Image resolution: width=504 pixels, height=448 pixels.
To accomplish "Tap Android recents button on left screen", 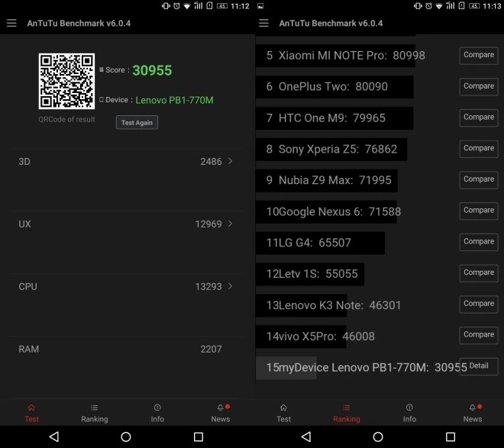I will [199, 437].
